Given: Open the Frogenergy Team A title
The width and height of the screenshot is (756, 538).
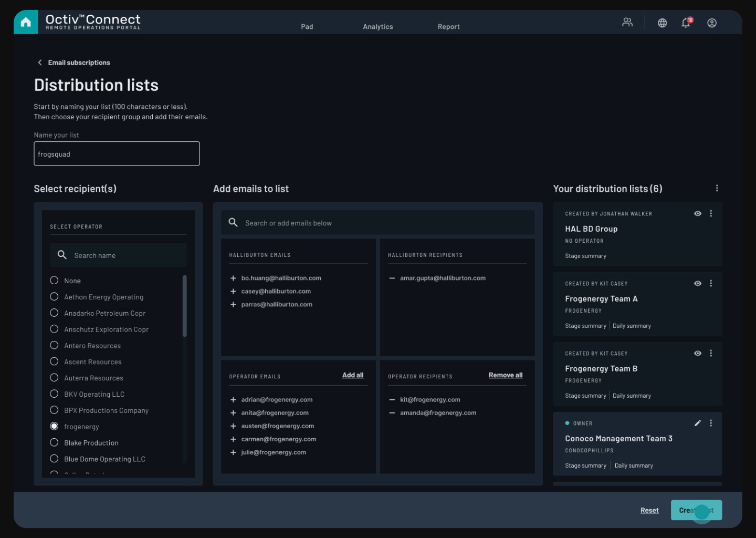Looking at the screenshot, I should [601, 299].
